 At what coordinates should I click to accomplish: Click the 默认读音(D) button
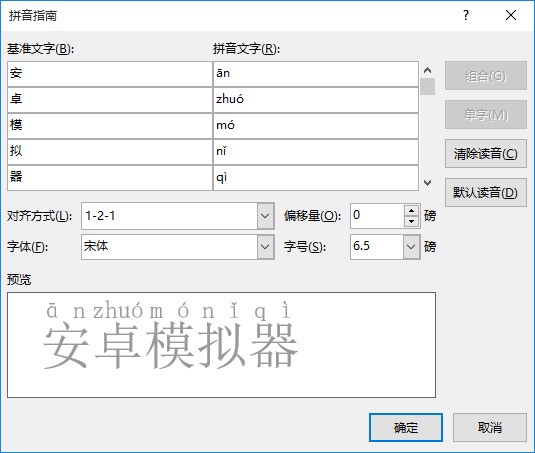click(x=486, y=192)
